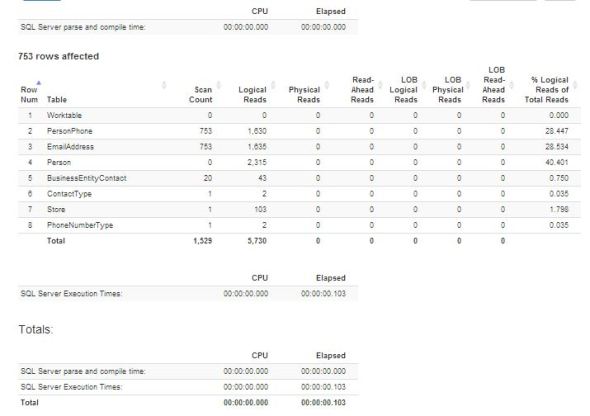Image resolution: width=590 pixels, height=416 pixels.
Task: Select the 2,315 logical reads value
Action: click(257, 162)
